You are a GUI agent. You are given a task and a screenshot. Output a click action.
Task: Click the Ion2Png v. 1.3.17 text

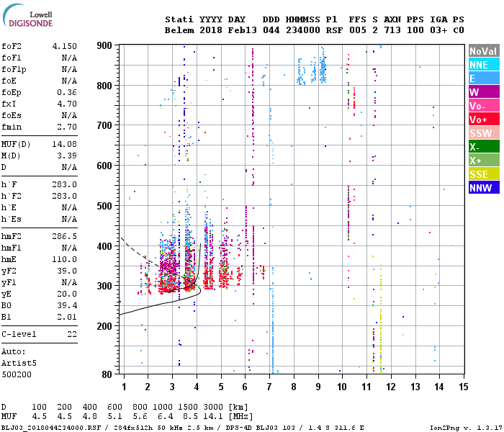pos(466,428)
